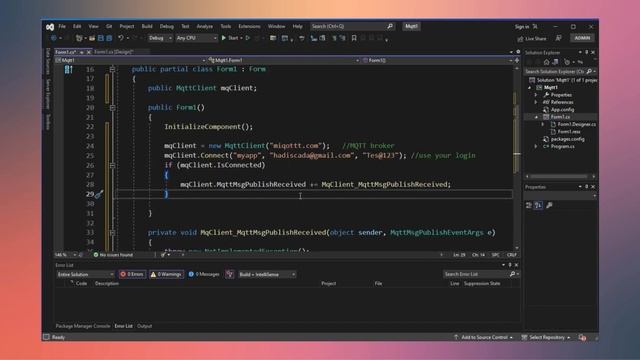
Task: Click the New Project toolbar icon
Action: pyautogui.click(x=79, y=38)
